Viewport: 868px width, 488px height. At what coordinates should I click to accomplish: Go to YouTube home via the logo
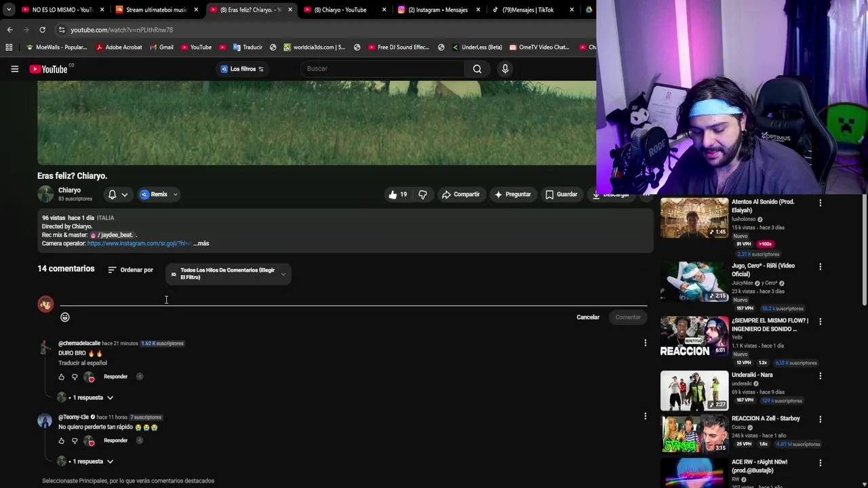tap(49, 68)
